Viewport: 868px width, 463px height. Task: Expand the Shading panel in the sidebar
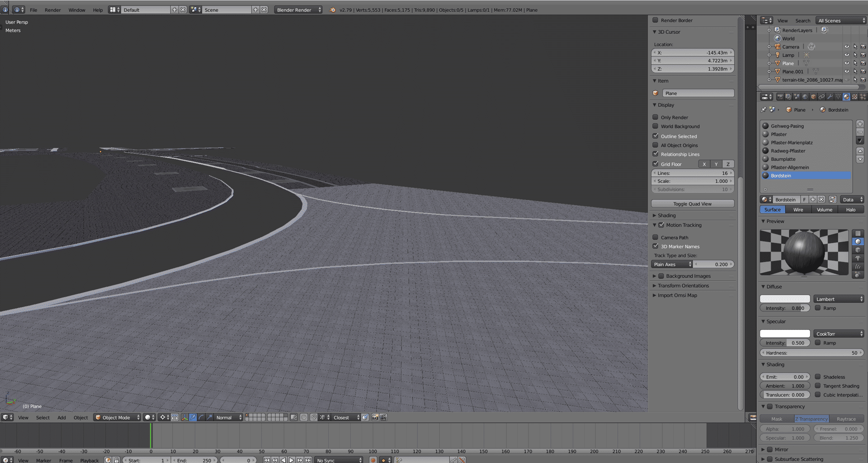coord(667,215)
